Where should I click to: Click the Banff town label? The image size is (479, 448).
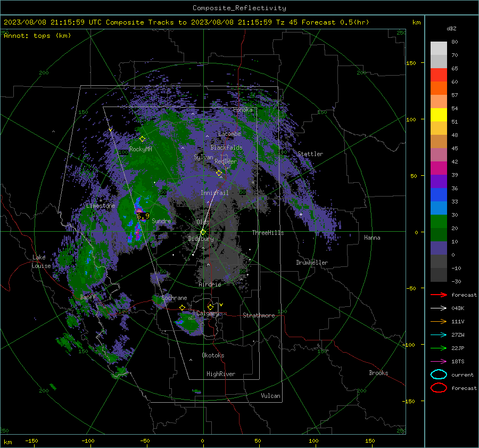88,297
